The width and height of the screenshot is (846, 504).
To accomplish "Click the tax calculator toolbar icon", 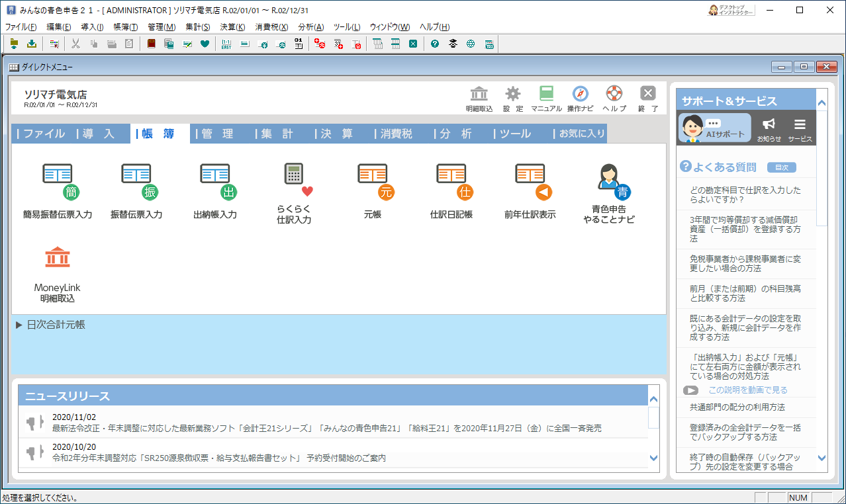I will pyautogui.click(x=489, y=44).
